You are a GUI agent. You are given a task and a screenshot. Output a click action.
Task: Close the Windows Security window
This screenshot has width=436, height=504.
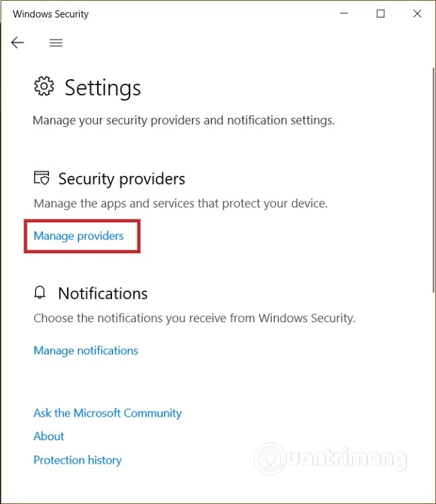pyautogui.click(x=417, y=13)
